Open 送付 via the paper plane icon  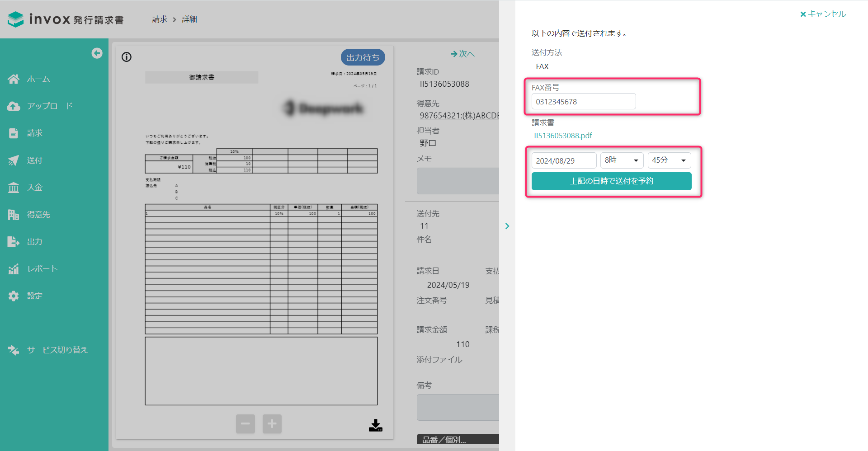pyautogui.click(x=14, y=160)
